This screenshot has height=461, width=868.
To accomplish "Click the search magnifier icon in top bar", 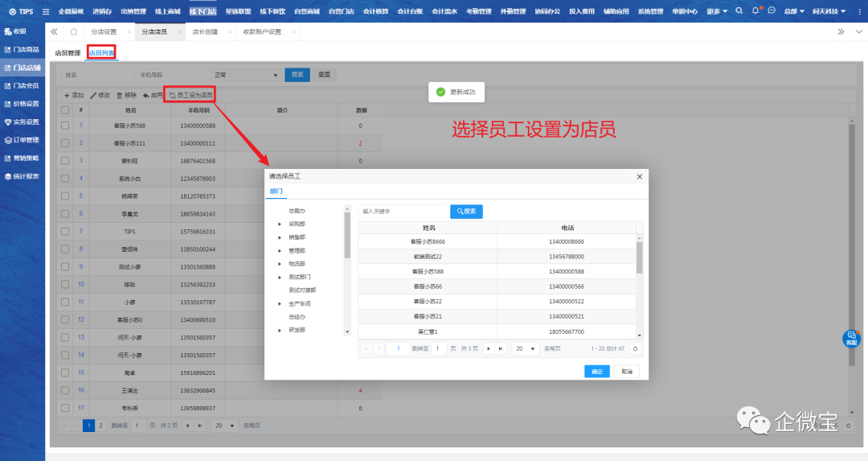I will [739, 11].
